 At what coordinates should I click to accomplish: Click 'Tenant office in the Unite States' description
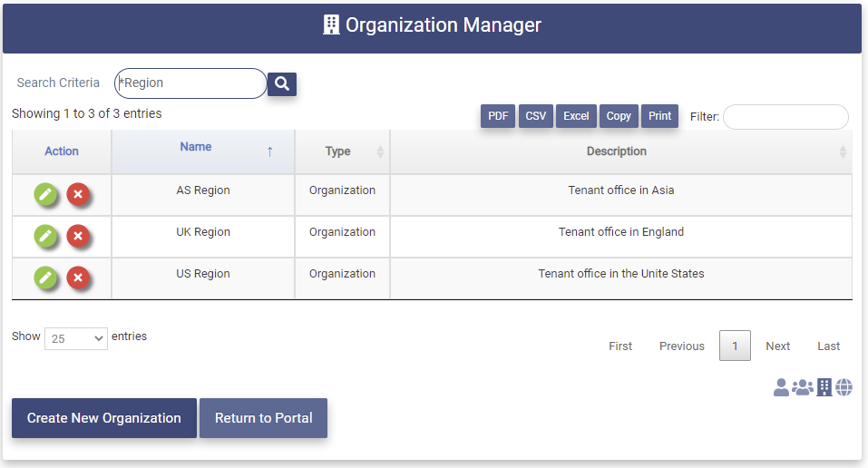(x=621, y=274)
